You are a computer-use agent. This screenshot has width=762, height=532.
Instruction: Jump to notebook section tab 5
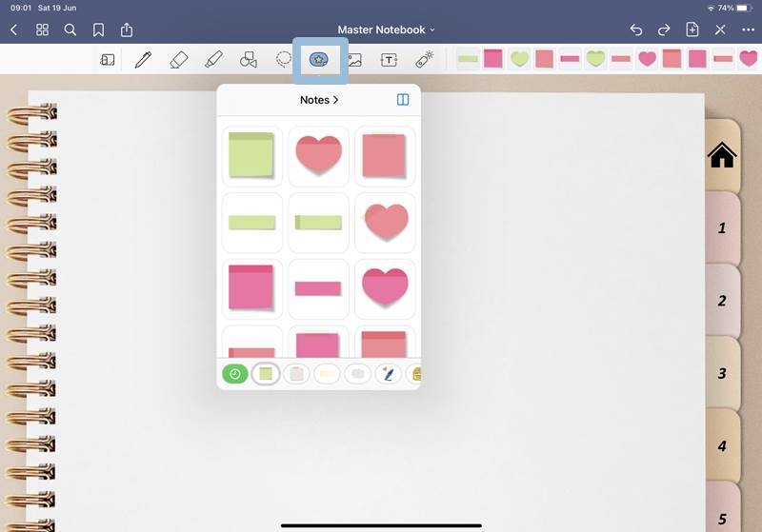point(722,507)
